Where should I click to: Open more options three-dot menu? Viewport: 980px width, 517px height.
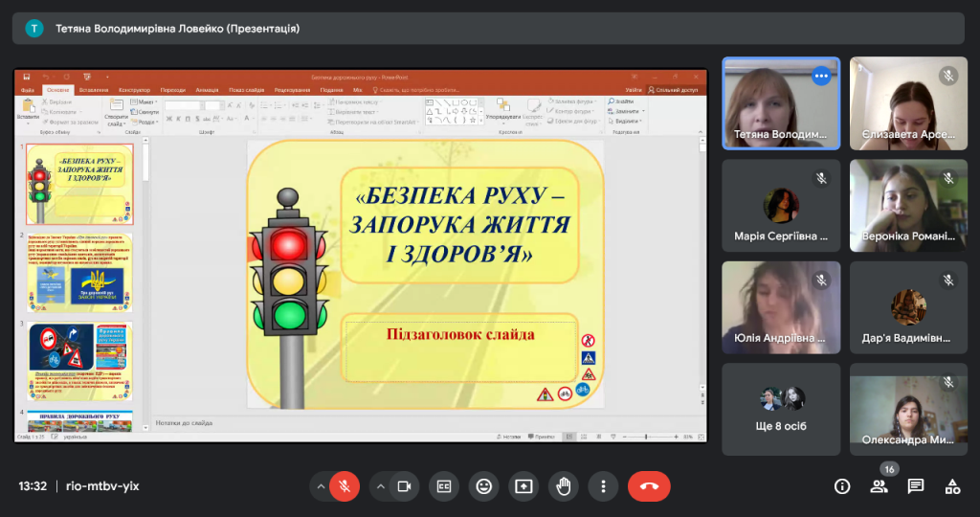(603, 486)
